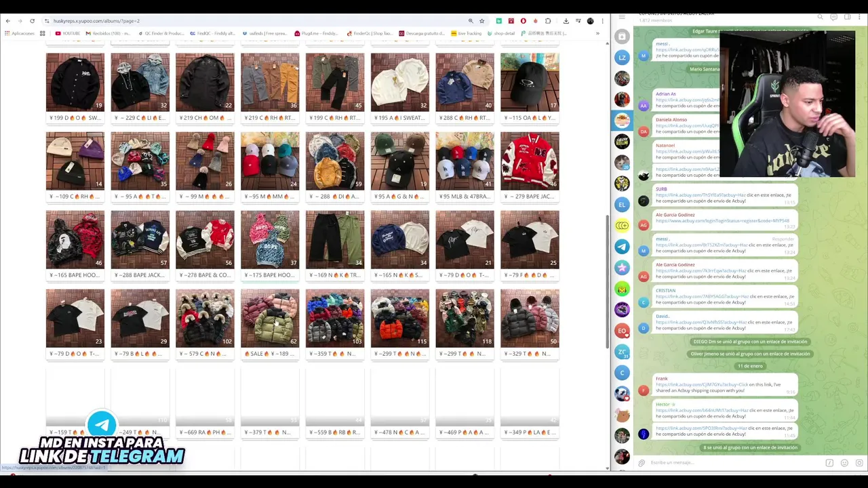
Task: Search within the Telegram chat
Action: [820, 16]
